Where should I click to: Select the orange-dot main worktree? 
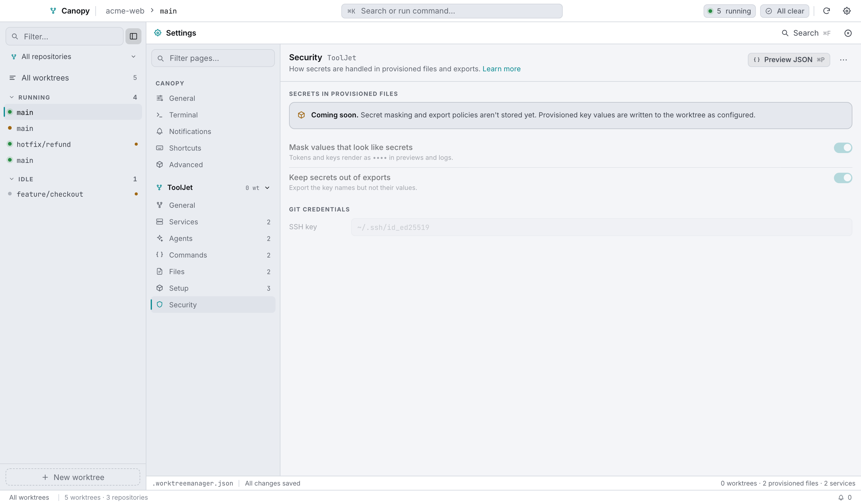click(73, 128)
